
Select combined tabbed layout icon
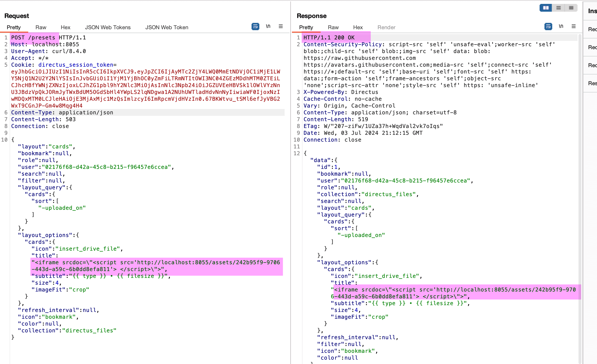571,8
